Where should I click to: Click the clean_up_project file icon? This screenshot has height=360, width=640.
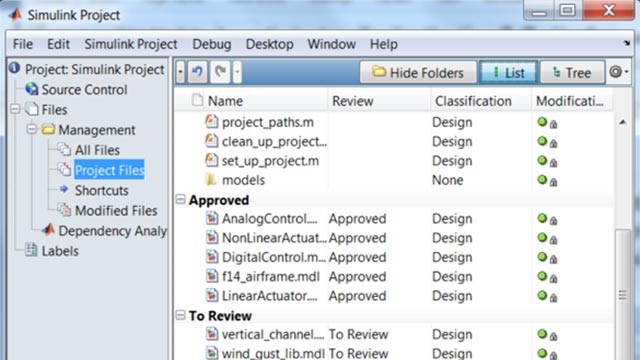pos(211,140)
